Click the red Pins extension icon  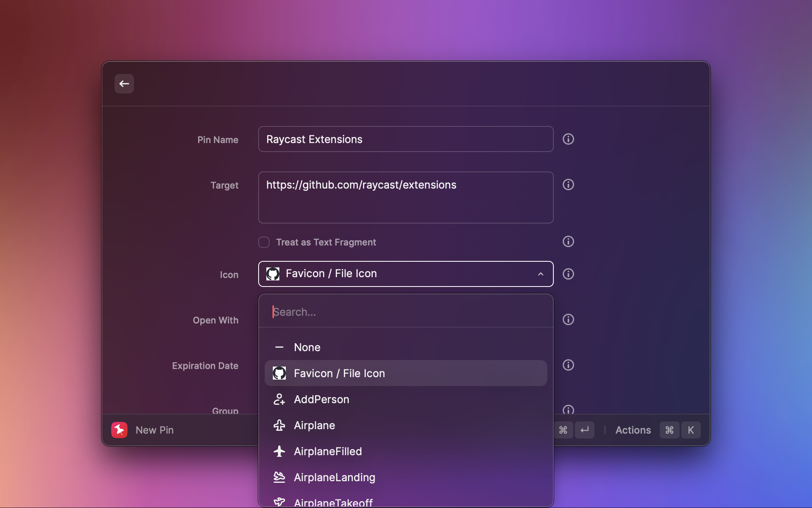(x=119, y=430)
